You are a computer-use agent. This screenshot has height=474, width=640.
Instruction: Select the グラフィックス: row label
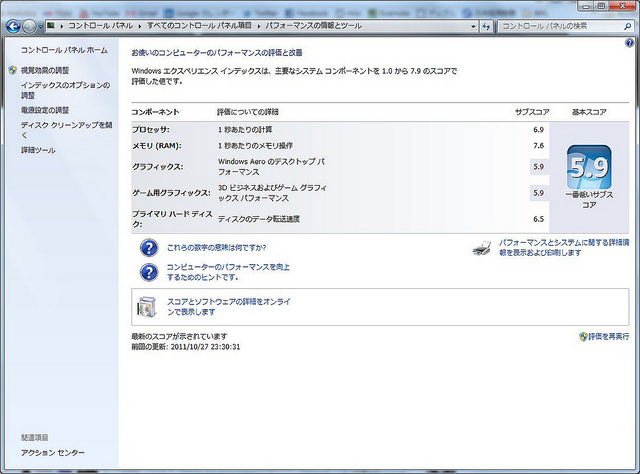(x=158, y=167)
